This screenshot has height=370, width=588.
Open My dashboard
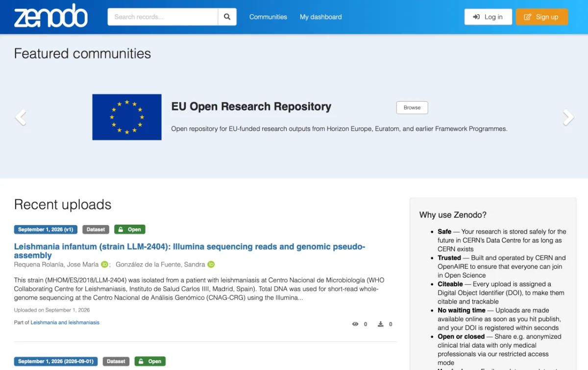click(x=321, y=17)
